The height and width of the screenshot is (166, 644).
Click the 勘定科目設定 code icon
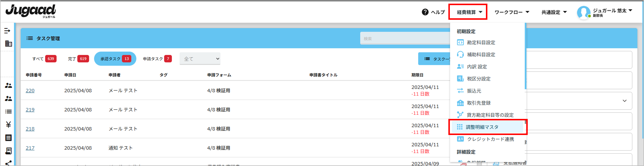pyautogui.click(x=460, y=42)
